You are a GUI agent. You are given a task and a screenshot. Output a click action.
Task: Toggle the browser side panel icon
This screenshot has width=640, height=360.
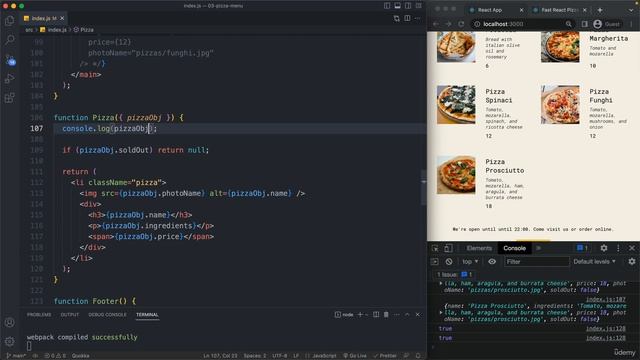pos(584,24)
